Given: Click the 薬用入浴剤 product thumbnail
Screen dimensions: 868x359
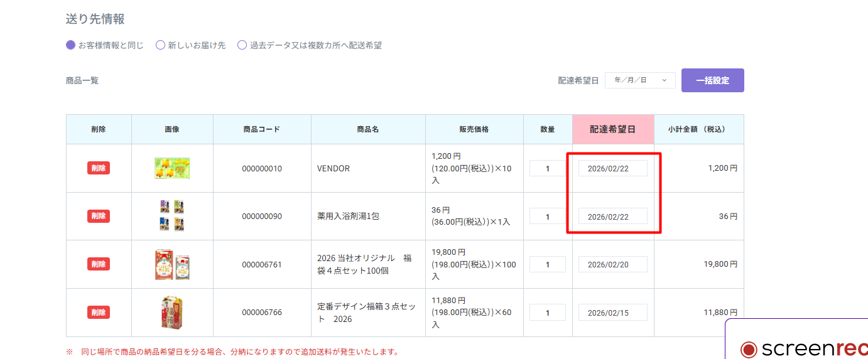Looking at the screenshot, I should point(172,216).
